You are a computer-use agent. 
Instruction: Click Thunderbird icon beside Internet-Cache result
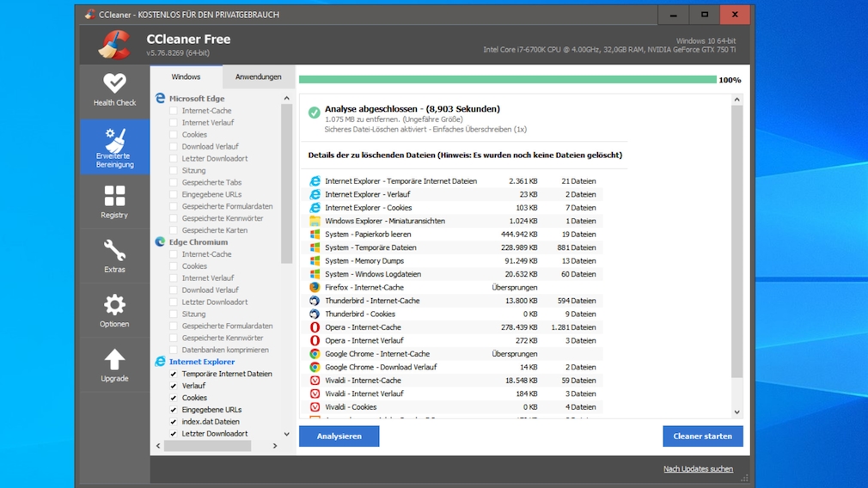315,301
